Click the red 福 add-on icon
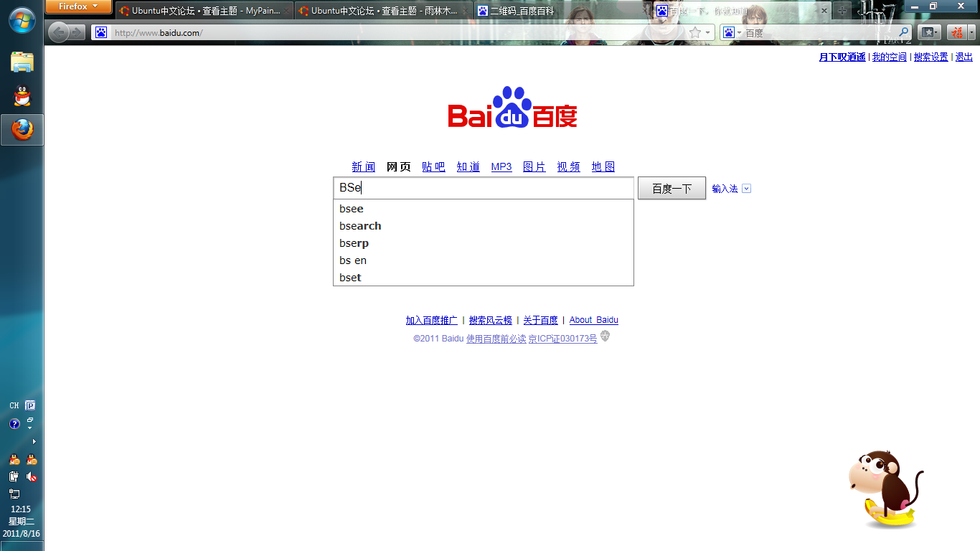The height and width of the screenshot is (551, 980). pos(957,32)
